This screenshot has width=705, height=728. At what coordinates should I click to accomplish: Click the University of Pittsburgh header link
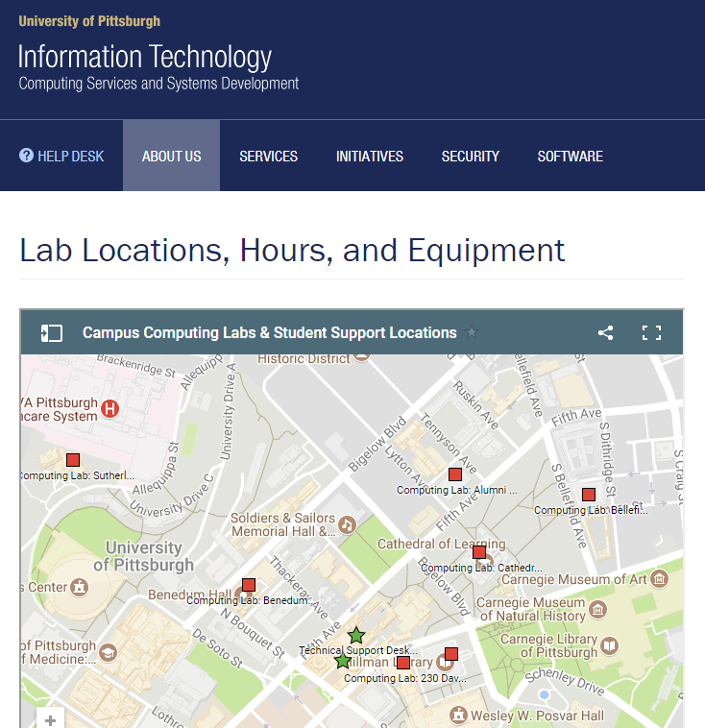(89, 21)
